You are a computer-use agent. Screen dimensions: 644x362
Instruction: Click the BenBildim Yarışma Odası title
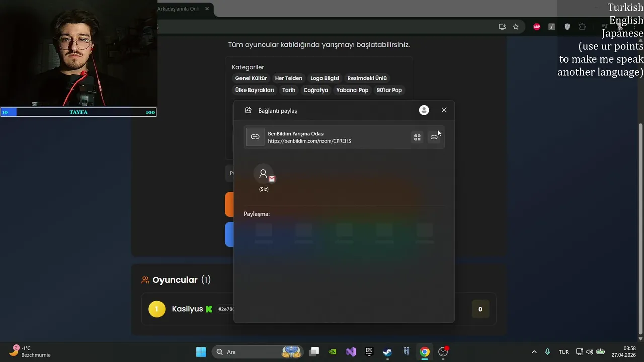tap(296, 134)
